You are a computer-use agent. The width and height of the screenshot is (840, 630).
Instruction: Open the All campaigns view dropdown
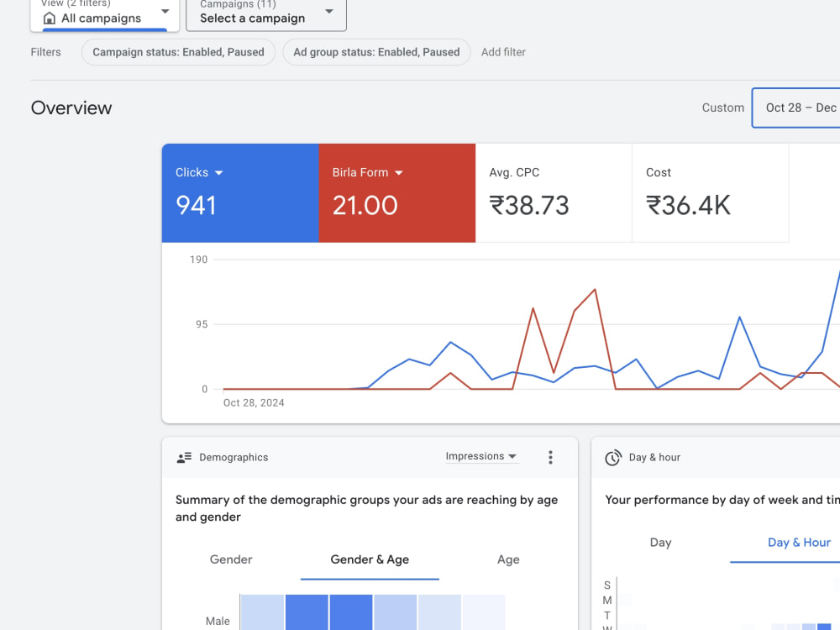[105, 14]
